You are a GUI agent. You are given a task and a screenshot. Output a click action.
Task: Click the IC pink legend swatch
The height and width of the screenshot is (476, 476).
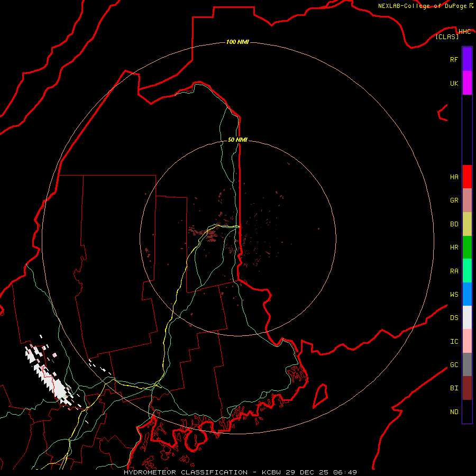pos(467,341)
